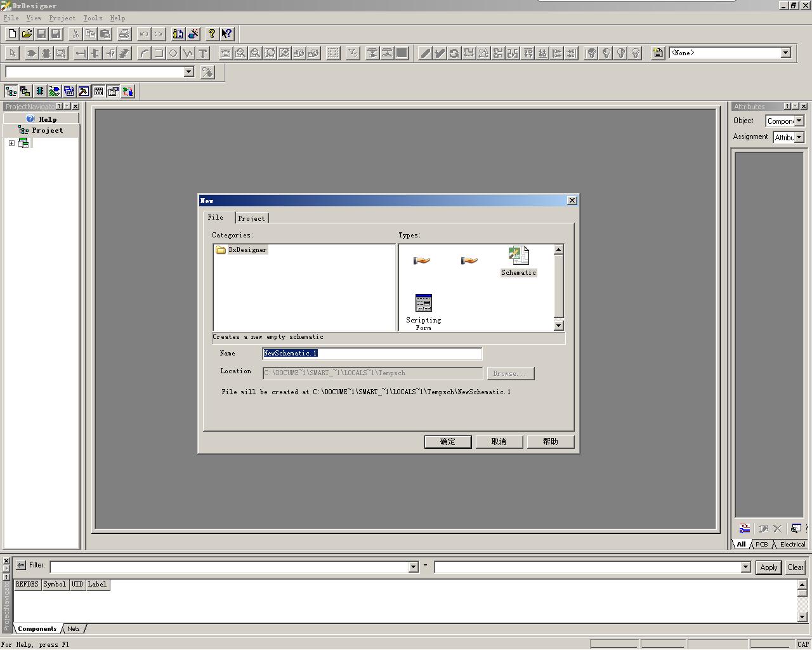The height and width of the screenshot is (650, 812).
Task: Click the Apply filter button
Action: (x=769, y=567)
